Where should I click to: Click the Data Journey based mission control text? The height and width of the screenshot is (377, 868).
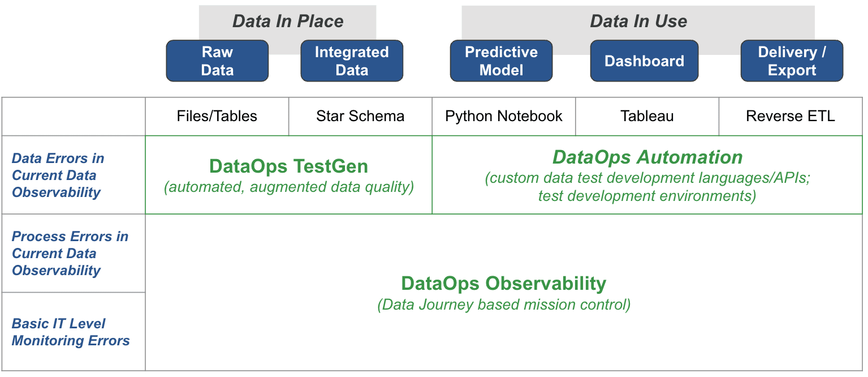pyautogui.click(x=503, y=305)
